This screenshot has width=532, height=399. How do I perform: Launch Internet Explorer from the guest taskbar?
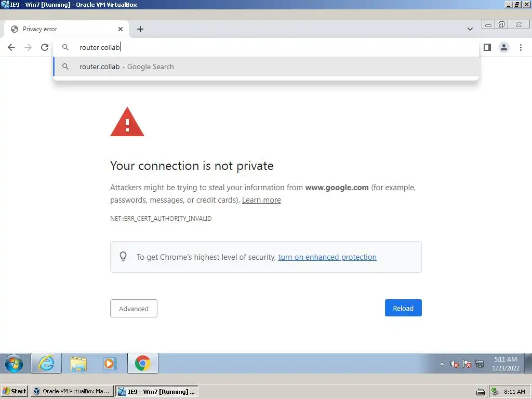(46, 363)
